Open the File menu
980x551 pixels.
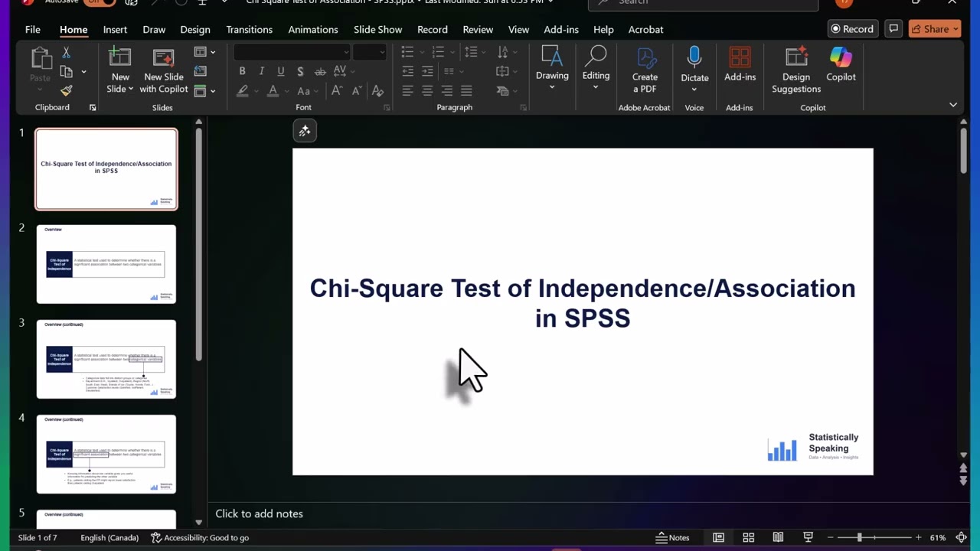pyautogui.click(x=33, y=29)
